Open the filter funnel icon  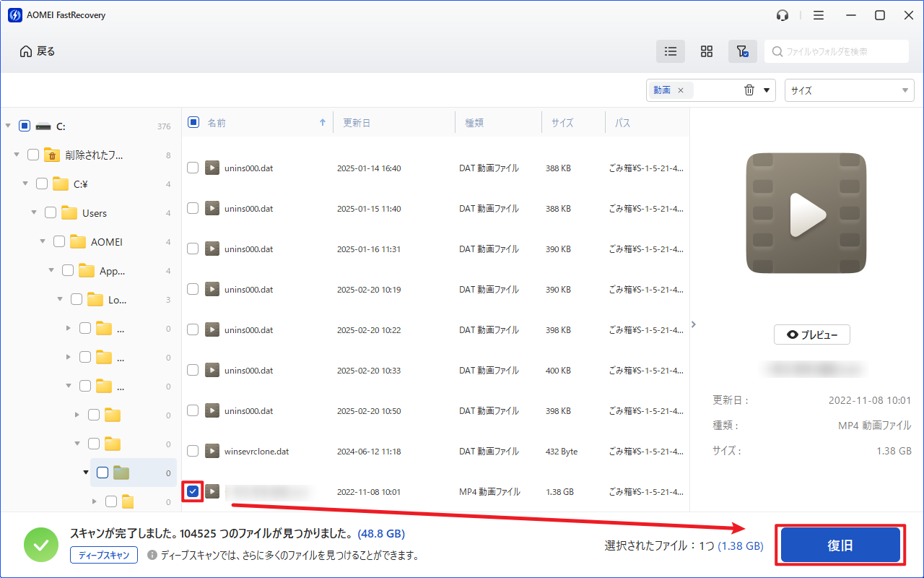pyautogui.click(x=742, y=51)
